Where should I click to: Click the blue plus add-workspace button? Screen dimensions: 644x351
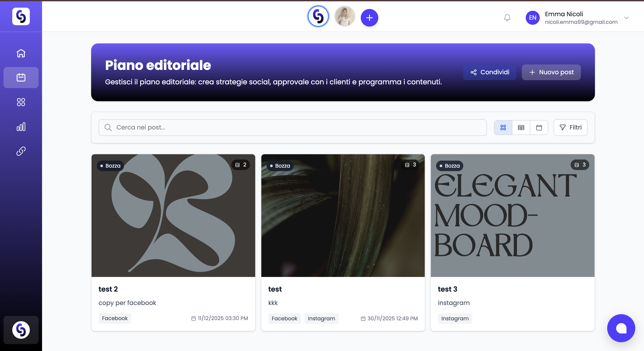pos(369,18)
